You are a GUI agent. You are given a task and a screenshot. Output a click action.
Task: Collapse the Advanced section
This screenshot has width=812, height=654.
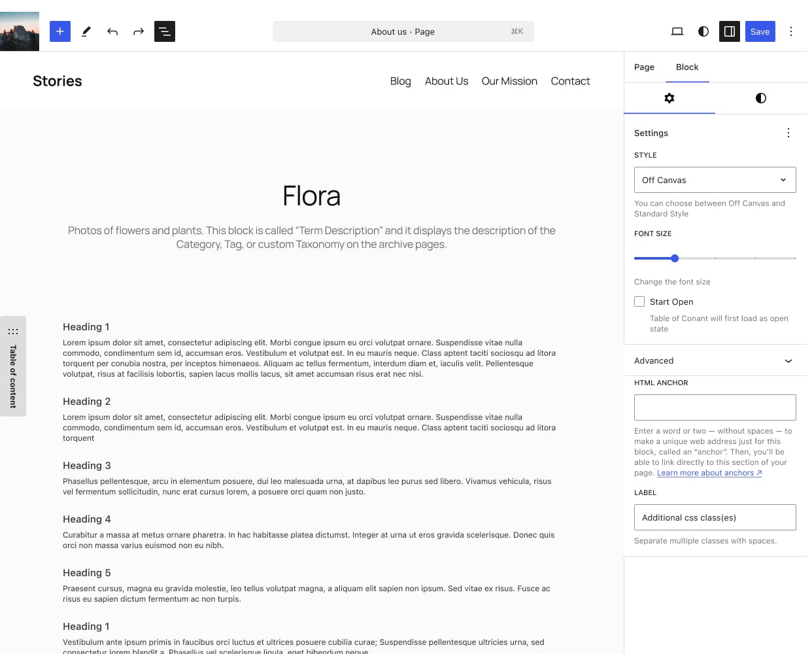pyautogui.click(x=788, y=361)
